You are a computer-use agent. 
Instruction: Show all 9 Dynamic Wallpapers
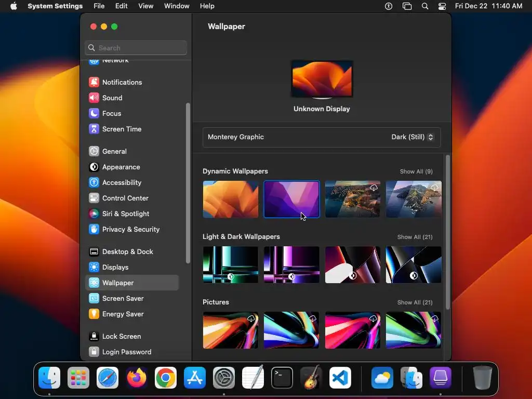point(416,171)
